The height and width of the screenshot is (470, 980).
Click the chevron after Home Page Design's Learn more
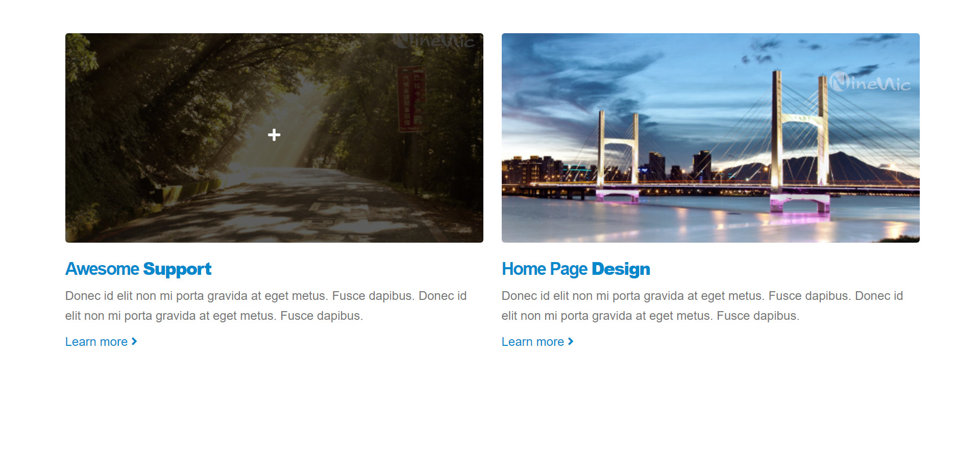[571, 341]
